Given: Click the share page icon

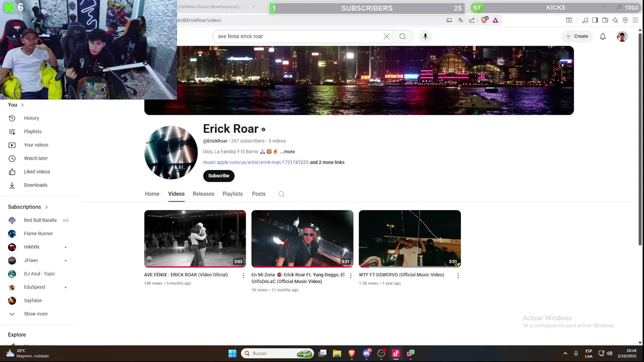Looking at the screenshot, I should (x=472, y=20).
